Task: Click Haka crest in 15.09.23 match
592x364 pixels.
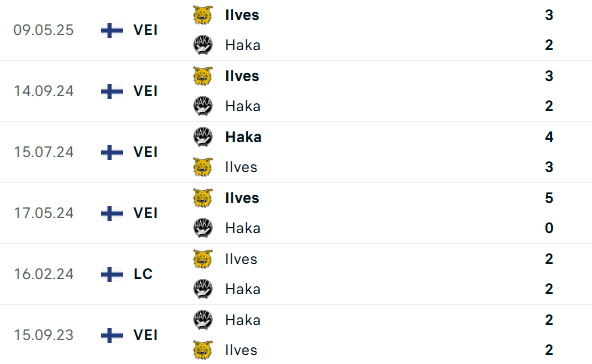Action: coord(203,320)
